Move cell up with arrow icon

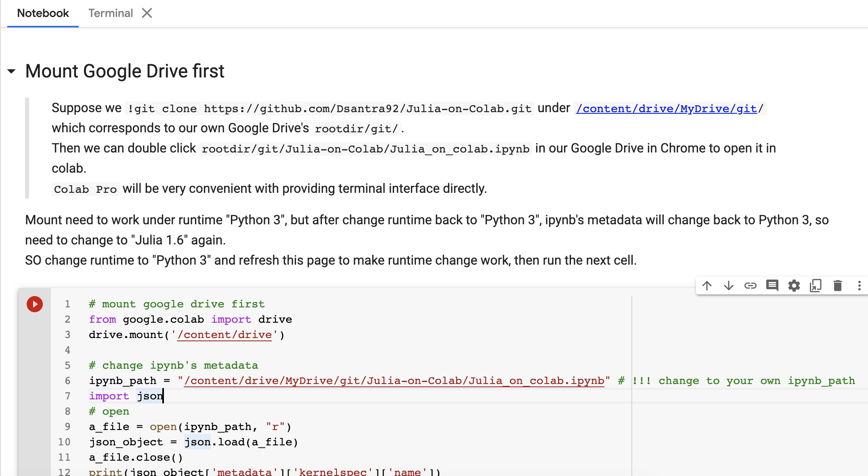click(x=707, y=286)
